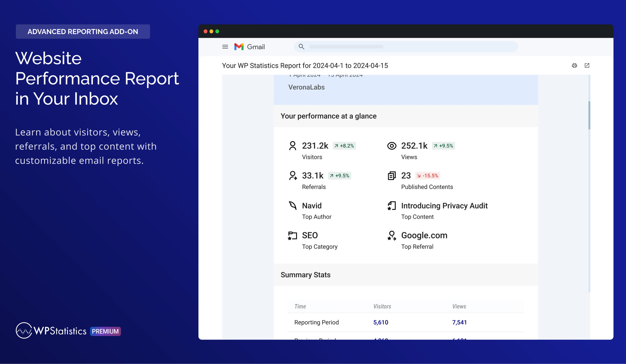
Task: Click the search magnifier icon
Action: [x=301, y=47]
